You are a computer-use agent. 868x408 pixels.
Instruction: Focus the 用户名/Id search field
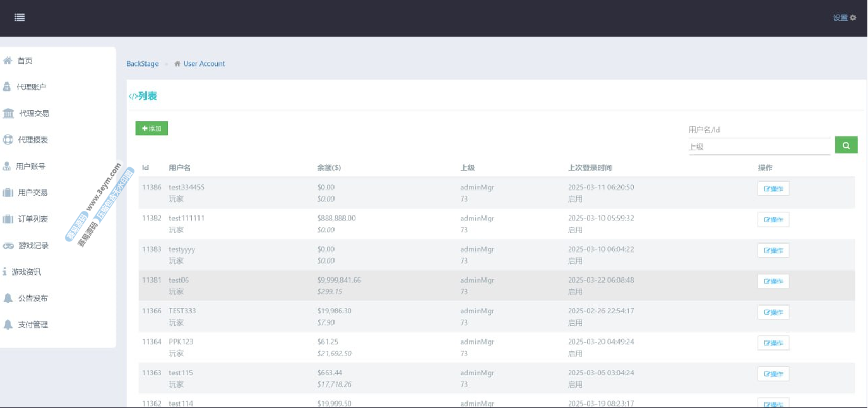click(x=759, y=129)
